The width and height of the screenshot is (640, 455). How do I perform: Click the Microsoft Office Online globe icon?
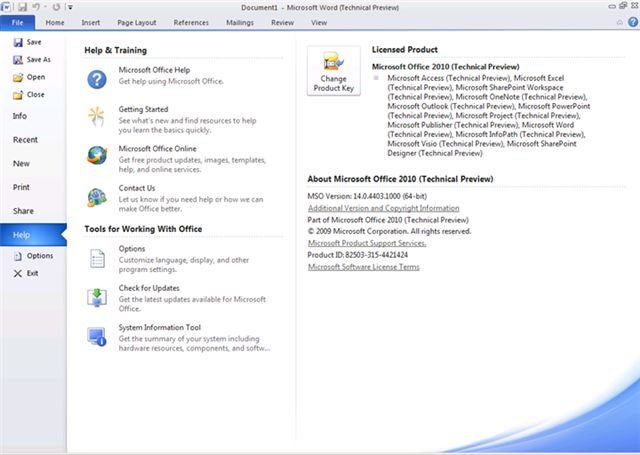(97, 155)
